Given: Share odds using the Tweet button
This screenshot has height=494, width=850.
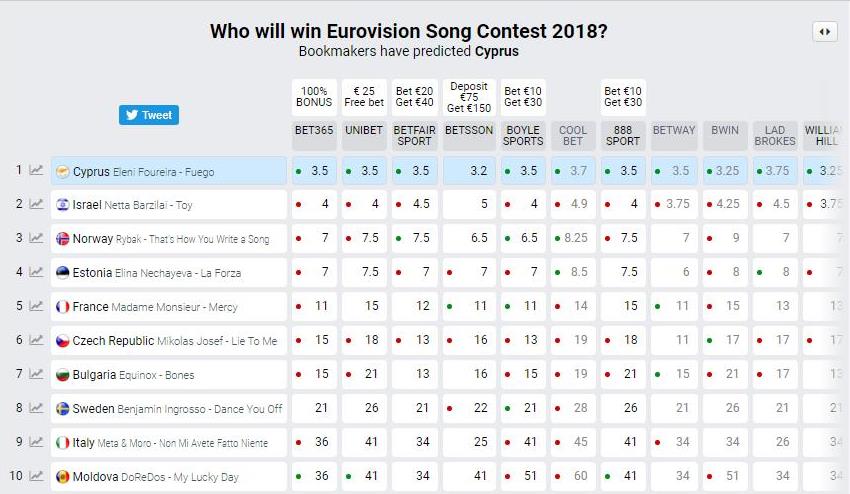Looking at the screenshot, I should click(x=149, y=115).
